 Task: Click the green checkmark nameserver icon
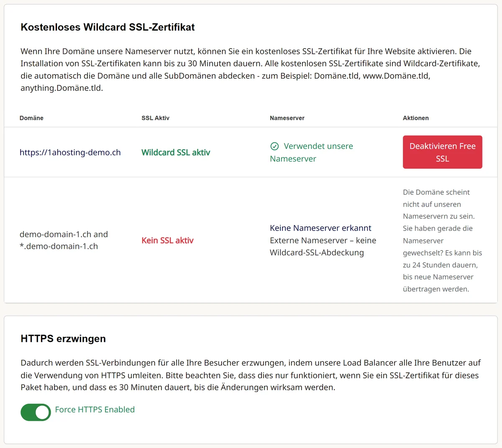pyautogui.click(x=274, y=146)
